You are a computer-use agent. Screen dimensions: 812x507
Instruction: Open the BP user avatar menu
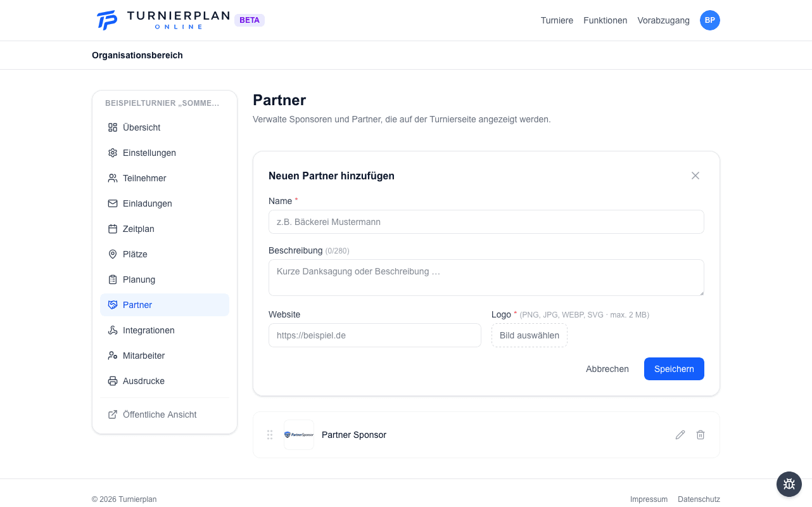click(x=710, y=20)
